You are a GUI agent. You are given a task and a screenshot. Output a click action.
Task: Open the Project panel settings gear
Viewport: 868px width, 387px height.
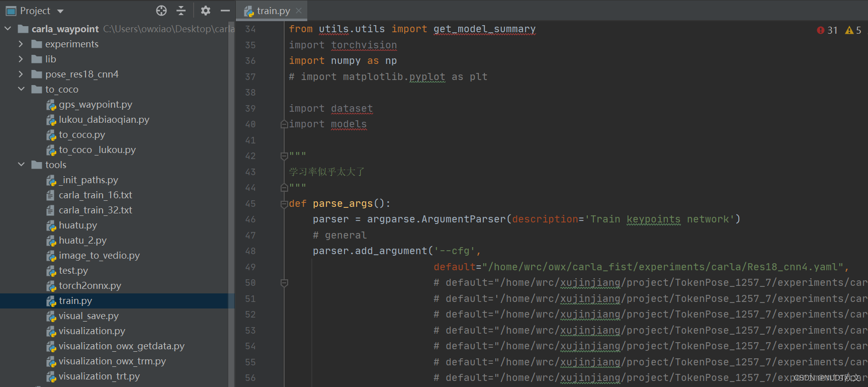(206, 11)
